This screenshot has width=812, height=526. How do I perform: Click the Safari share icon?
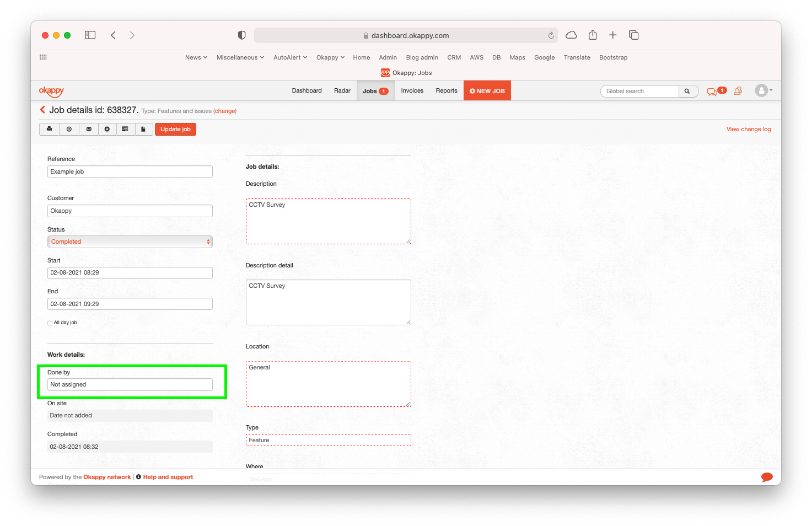point(593,35)
